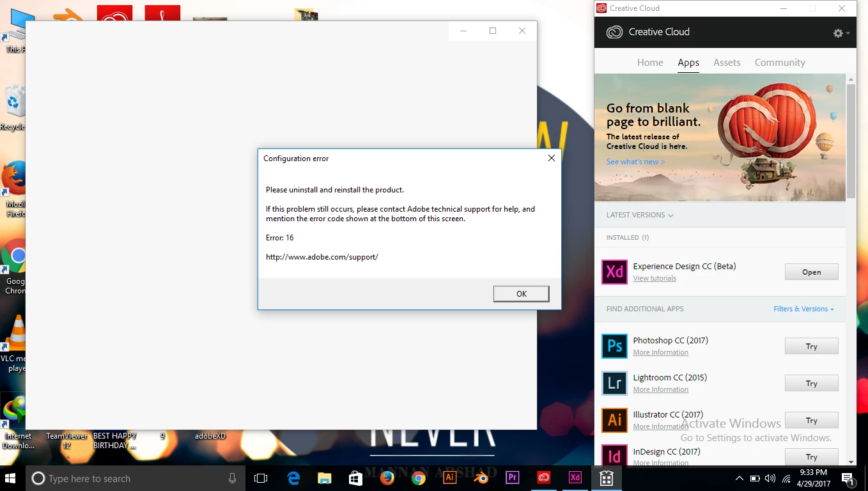Image resolution: width=868 pixels, height=491 pixels.
Task: Open Firefox from the taskbar
Action: click(387, 478)
